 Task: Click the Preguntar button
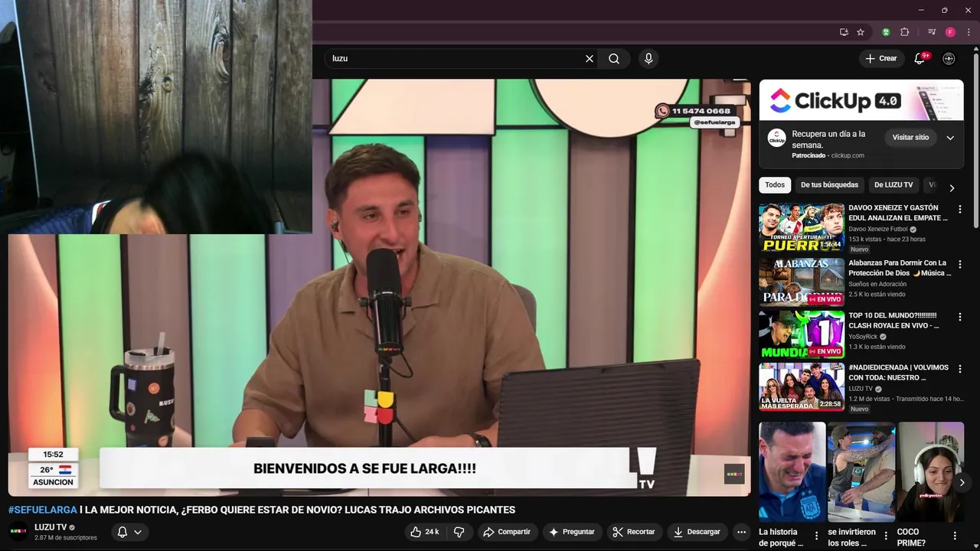(x=572, y=532)
